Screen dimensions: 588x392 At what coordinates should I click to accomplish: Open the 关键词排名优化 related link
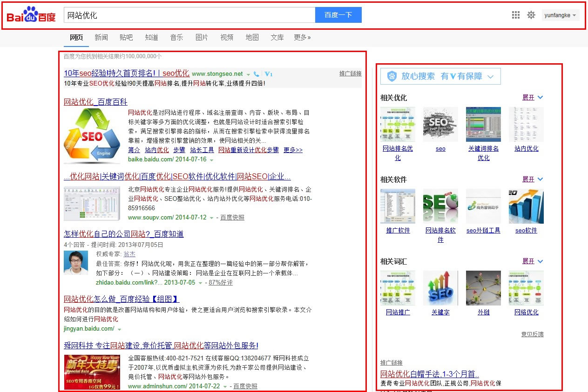click(x=484, y=153)
